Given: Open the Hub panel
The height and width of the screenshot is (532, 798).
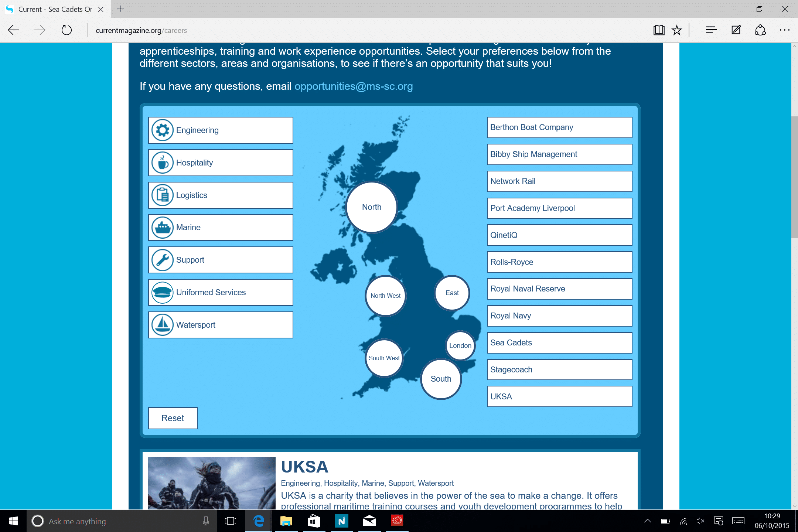Looking at the screenshot, I should 710,30.
